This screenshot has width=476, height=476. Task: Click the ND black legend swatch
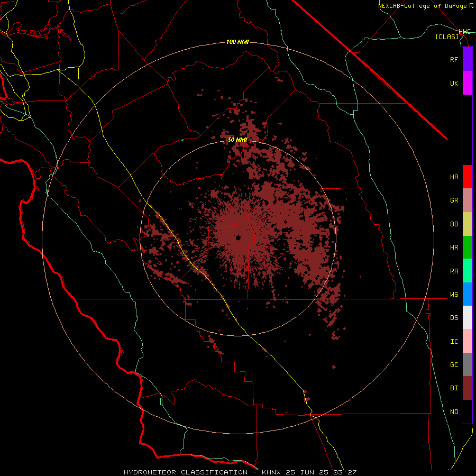[x=467, y=411]
